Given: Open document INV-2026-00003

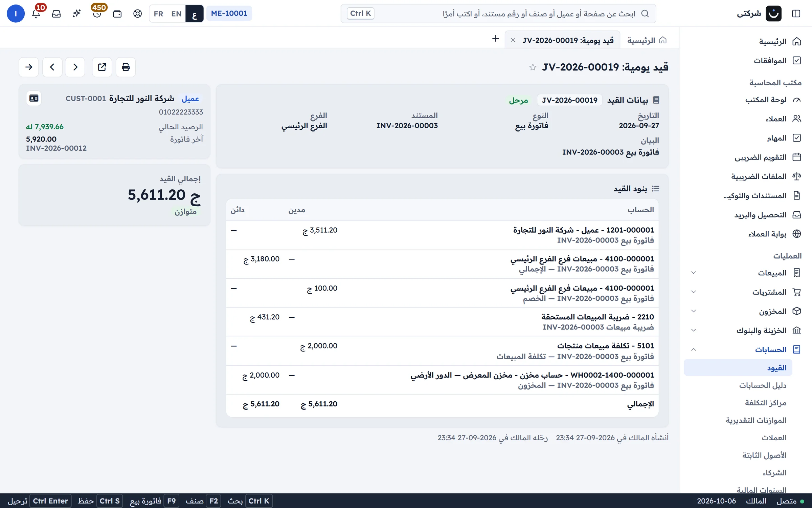Looking at the screenshot, I should 407,126.
